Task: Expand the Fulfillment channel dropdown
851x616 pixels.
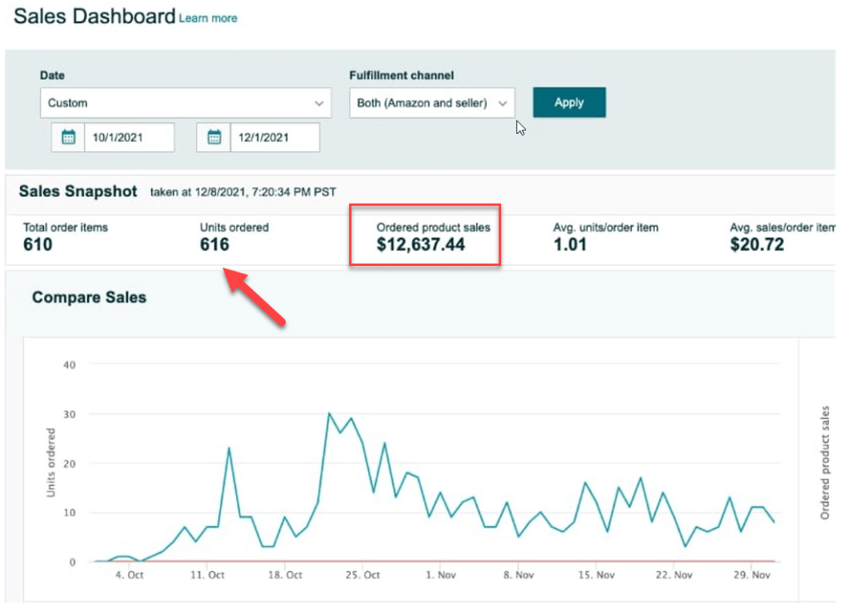Action: [x=431, y=103]
